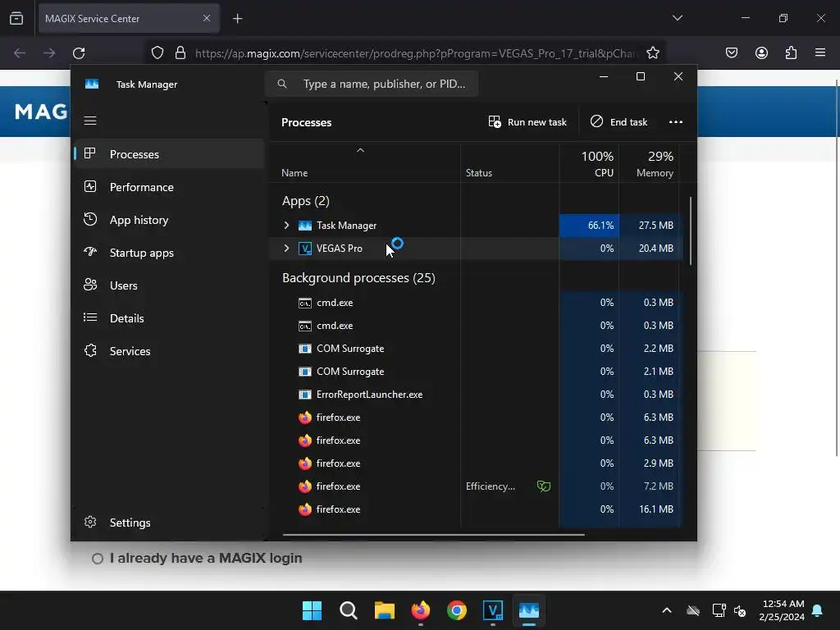Click the sort direction arrow above Name
Viewport: 840px width, 630px height.
pos(361,151)
